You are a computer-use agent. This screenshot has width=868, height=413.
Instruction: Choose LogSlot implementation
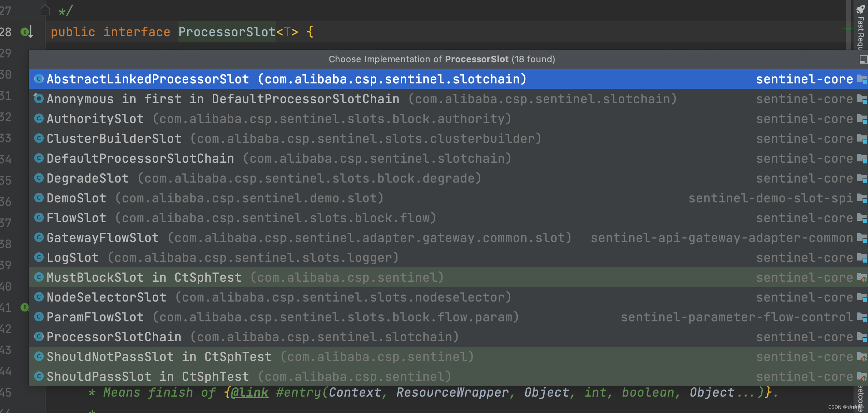point(448,257)
